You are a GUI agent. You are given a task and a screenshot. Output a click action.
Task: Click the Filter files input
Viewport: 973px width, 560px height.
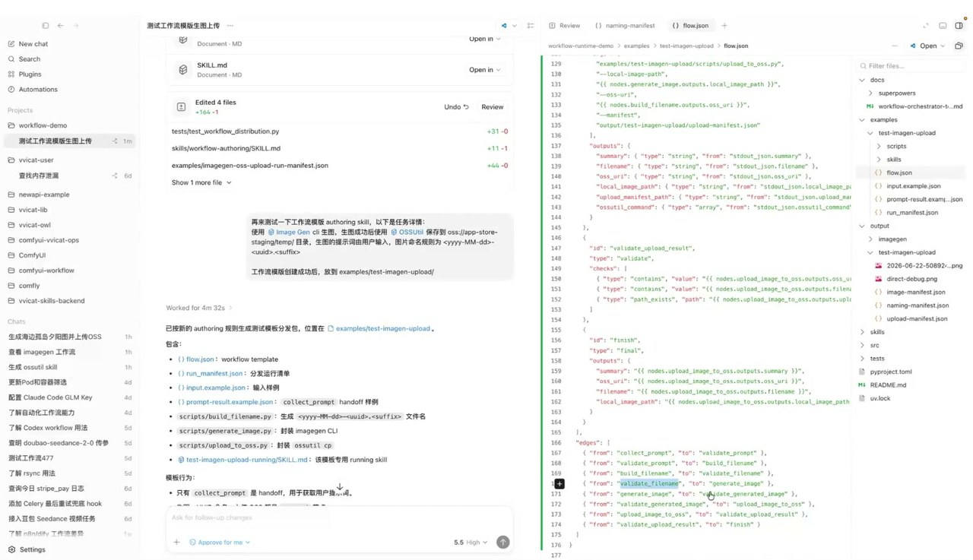coord(911,66)
